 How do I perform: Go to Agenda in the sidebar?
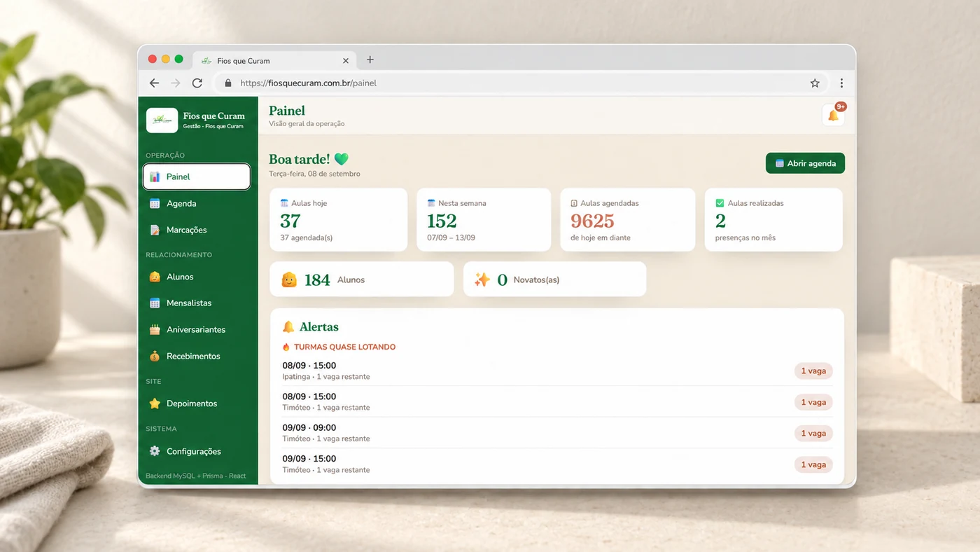[x=197, y=203]
